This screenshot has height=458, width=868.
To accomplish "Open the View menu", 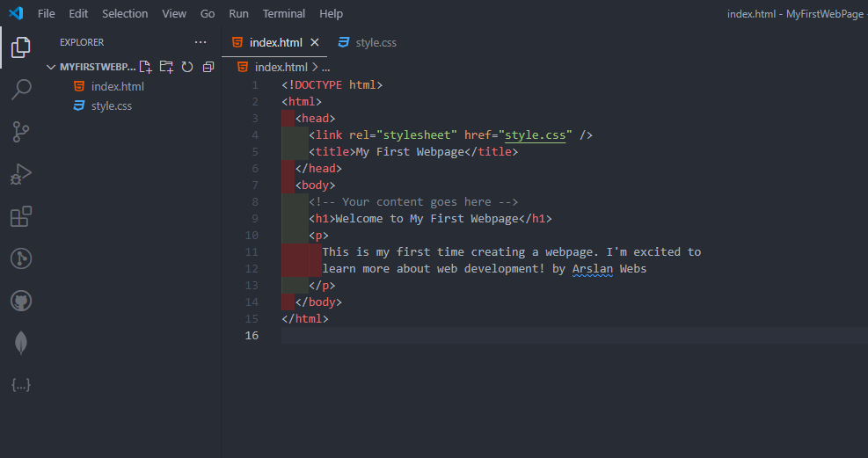I will [174, 13].
